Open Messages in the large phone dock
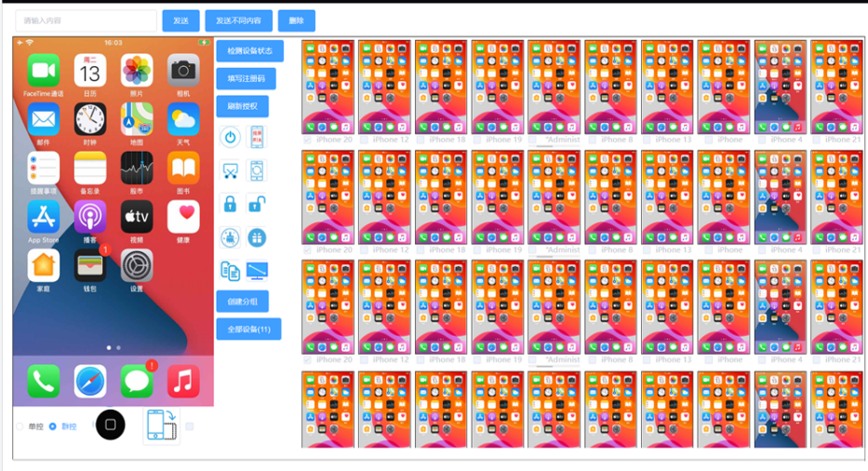Image resolution: width=868 pixels, height=471 pixels. coord(137,382)
